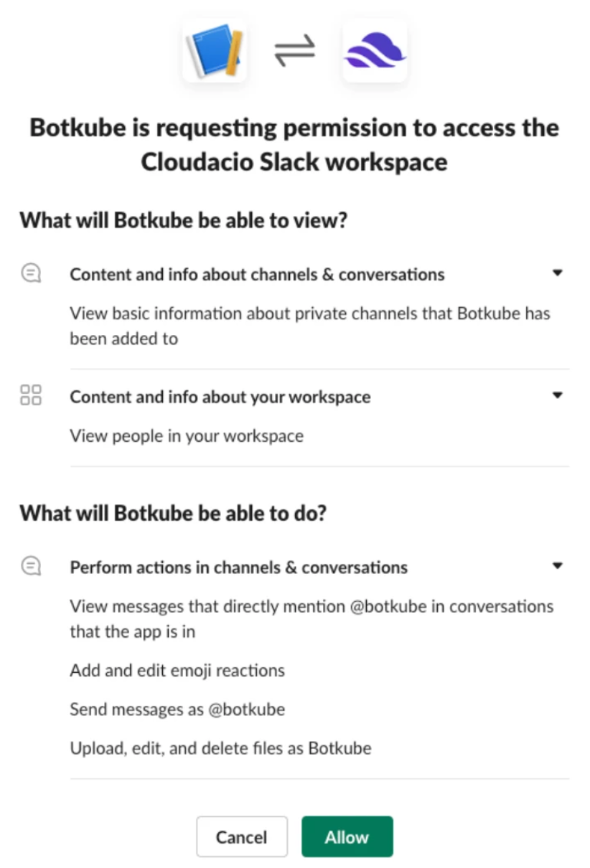Select 'Content and info about your workspace' heading

(220, 397)
